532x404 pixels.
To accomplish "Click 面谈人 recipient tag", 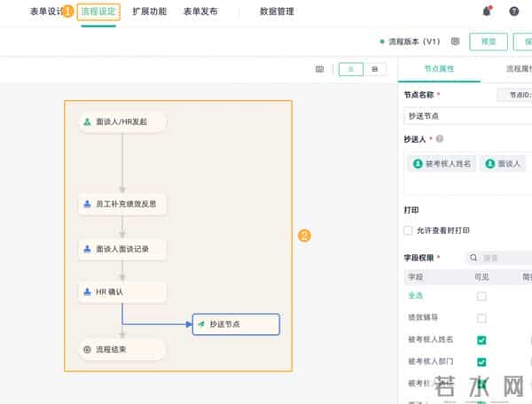I will (x=503, y=164).
